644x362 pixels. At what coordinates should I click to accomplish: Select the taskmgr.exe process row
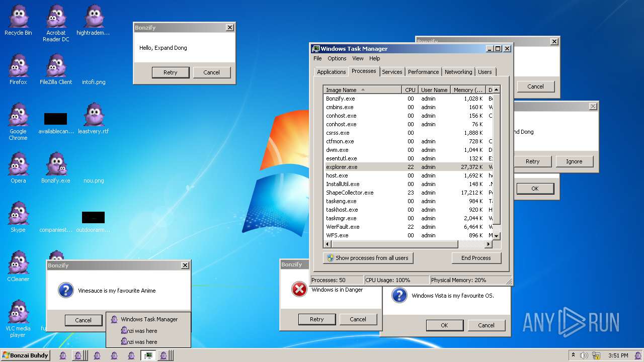(408, 218)
